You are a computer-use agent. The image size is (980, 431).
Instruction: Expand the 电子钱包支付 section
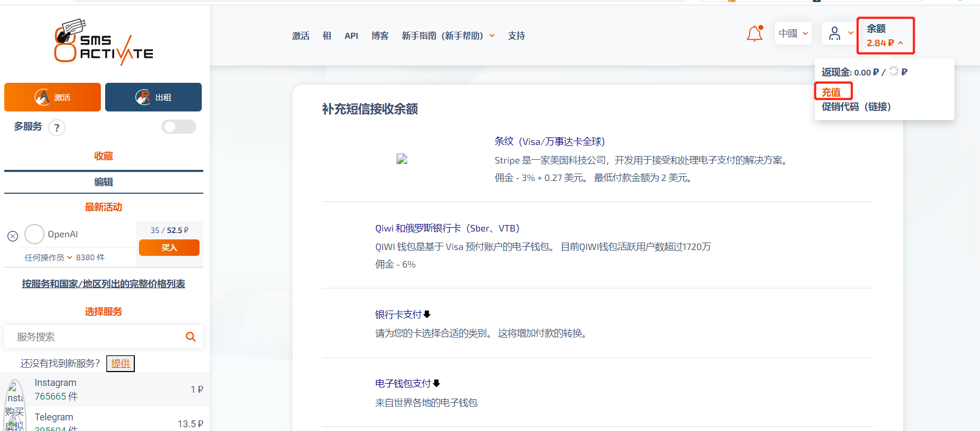click(x=408, y=383)
